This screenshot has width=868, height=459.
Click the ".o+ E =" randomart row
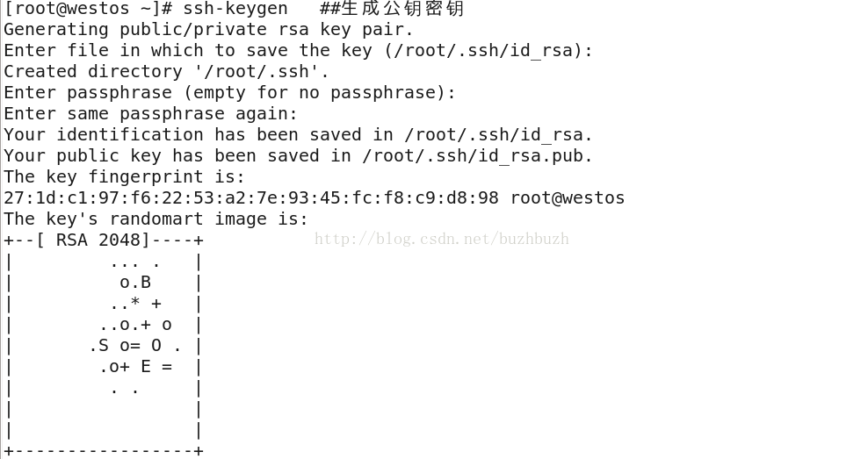tap(135, 367)
